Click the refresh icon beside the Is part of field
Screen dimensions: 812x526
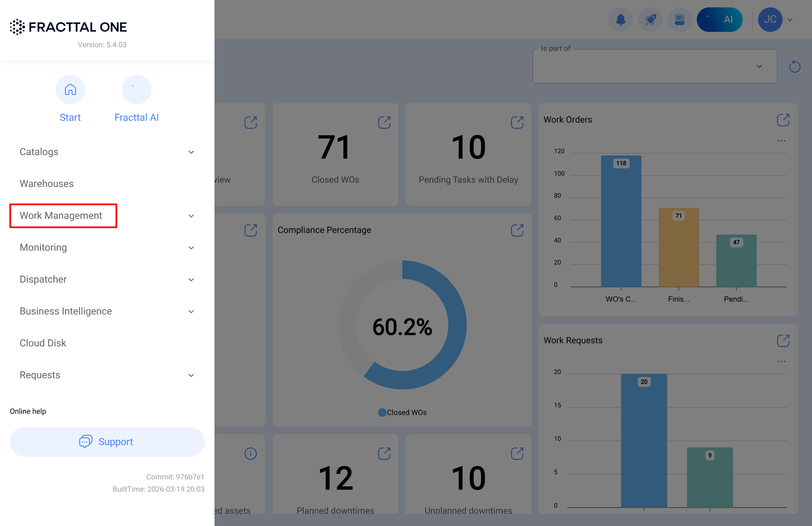click(x=795, y=66)
